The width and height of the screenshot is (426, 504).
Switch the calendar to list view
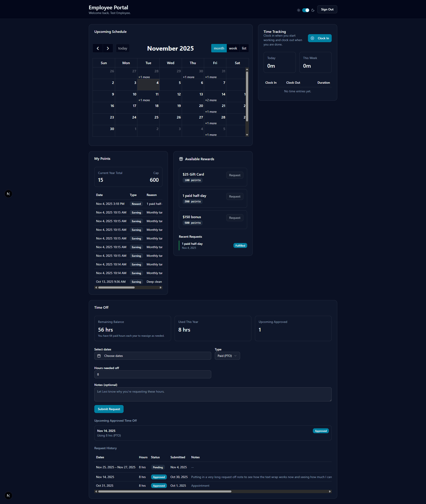pyautogui.click(x=244, y=48)
